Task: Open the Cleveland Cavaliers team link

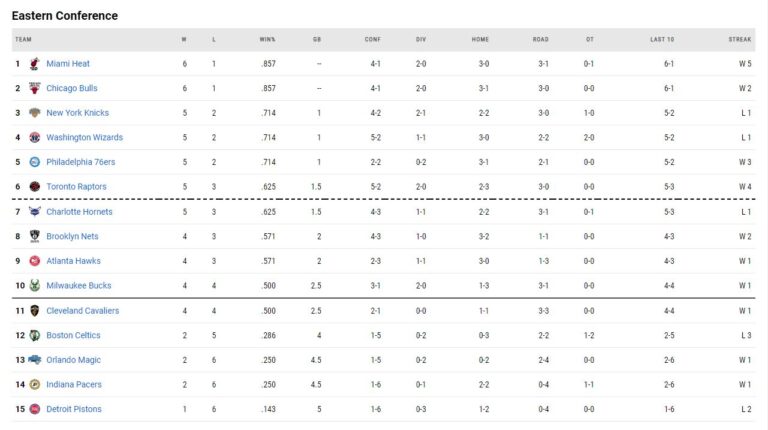Action: [x=82, y=311]
